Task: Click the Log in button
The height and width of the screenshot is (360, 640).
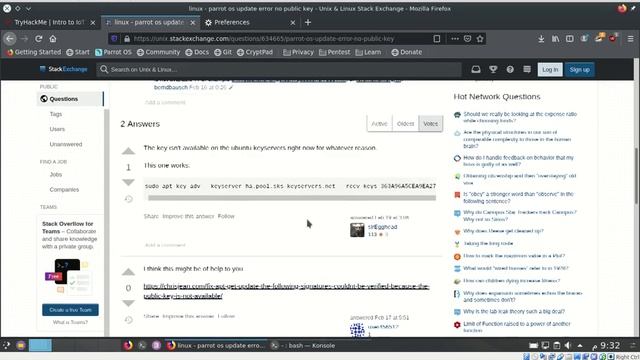Action: [x=550, y=69]
